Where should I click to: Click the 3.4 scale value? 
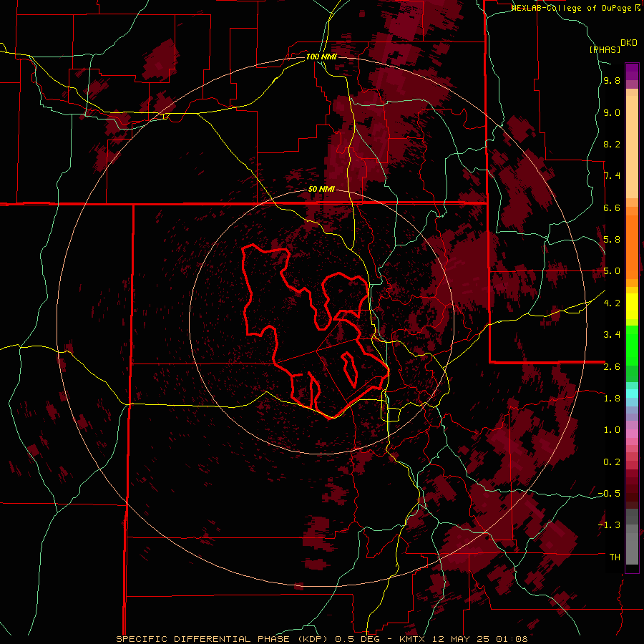click(612, 335)
